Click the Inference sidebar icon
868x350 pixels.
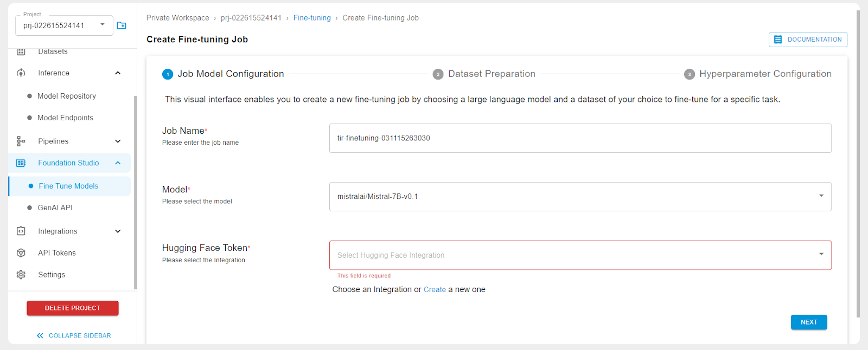tap(21, 73)
